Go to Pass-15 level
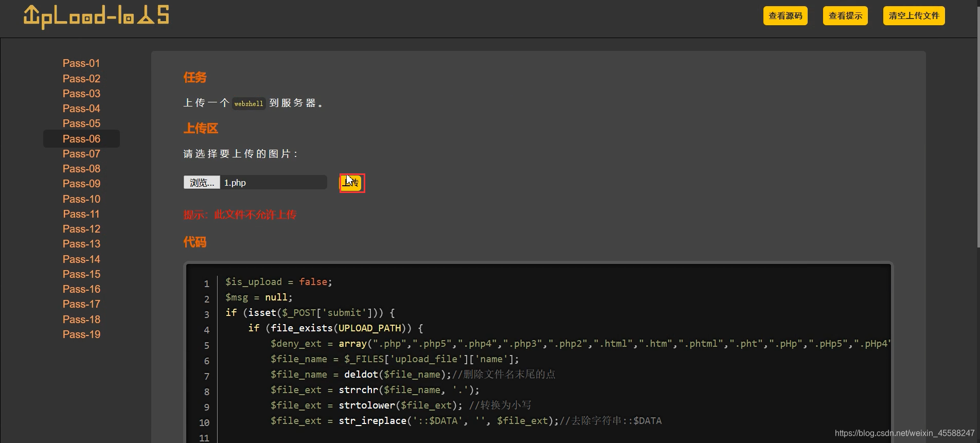 pyautogui.click(x=81, y=274)
